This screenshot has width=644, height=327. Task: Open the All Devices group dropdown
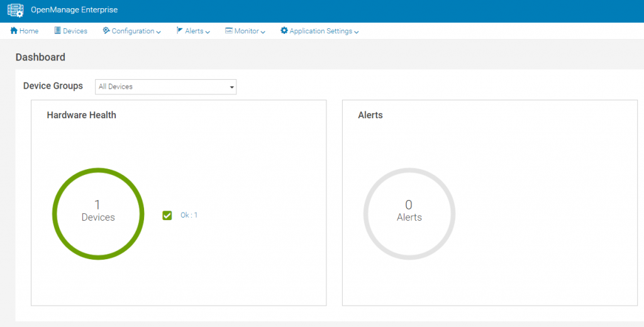coord(165,87)
